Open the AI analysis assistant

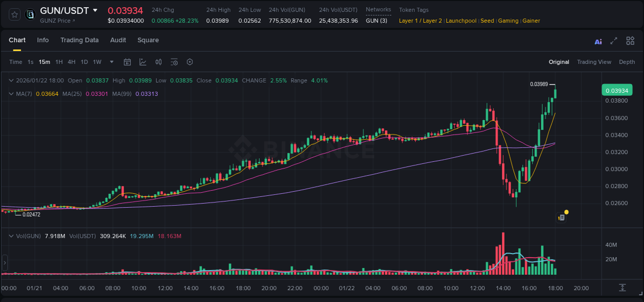point(598,41)
